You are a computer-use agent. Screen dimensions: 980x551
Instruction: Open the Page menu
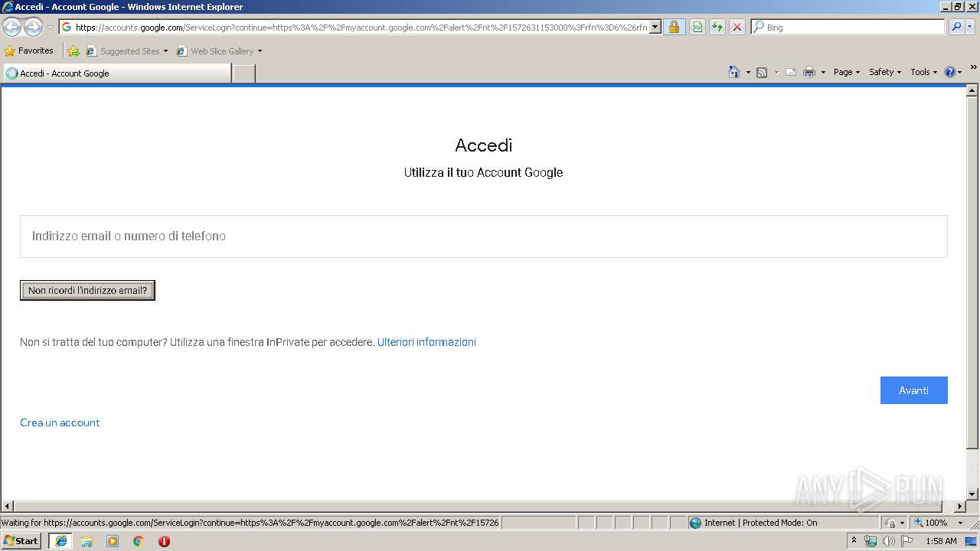(x=846, y=72)
